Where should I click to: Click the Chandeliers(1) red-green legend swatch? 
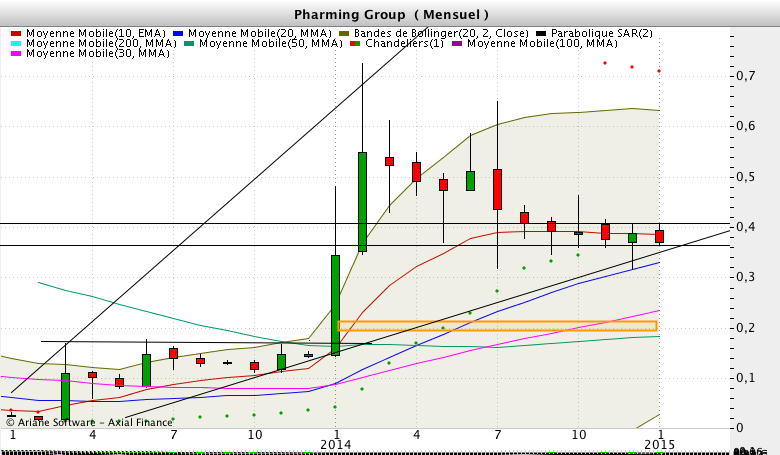[355, 43]
